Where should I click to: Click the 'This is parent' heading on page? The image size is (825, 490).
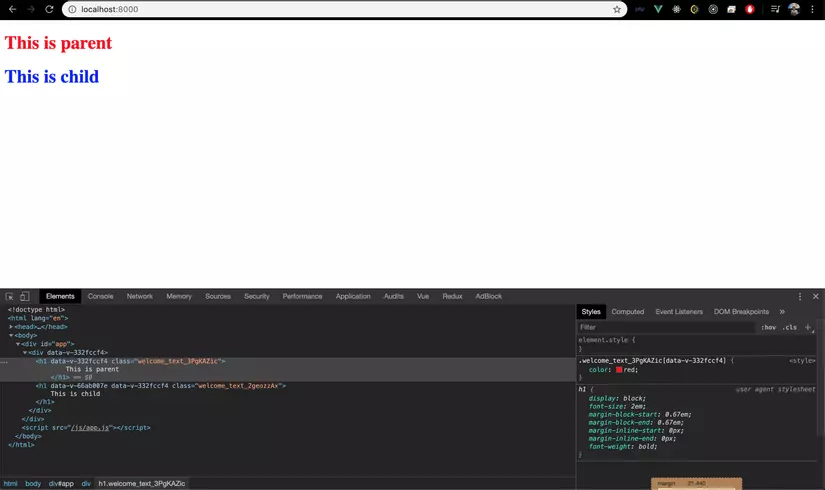[58, 43]
